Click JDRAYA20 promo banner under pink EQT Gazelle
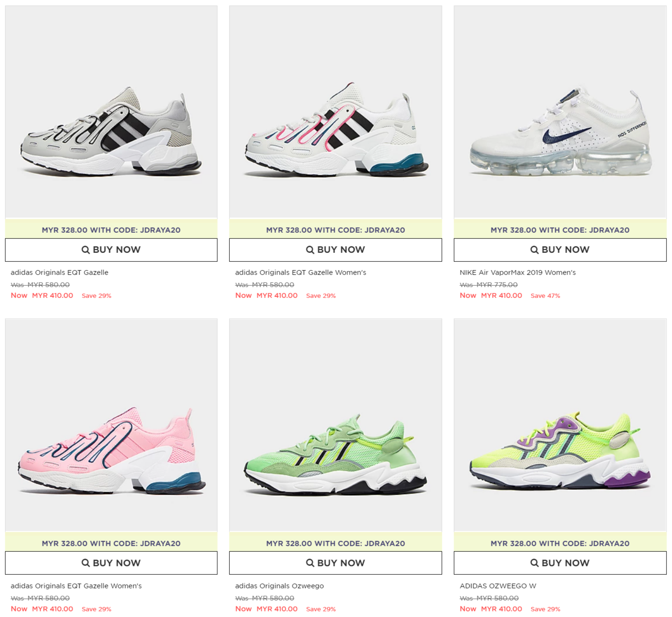The width and height of the screenshot is (672, 617). pyautogui.click(x=111, y=543)
